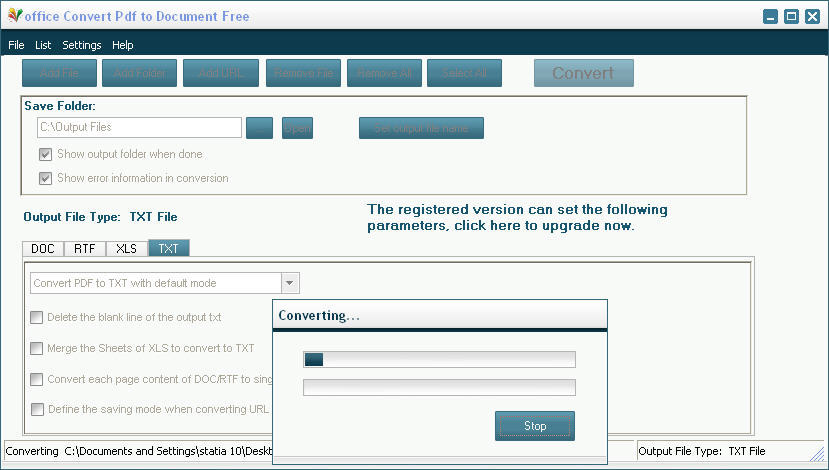Enable Delete the blank line option
This screenshot has width=829, height=470.
click(x=36, y=317)
